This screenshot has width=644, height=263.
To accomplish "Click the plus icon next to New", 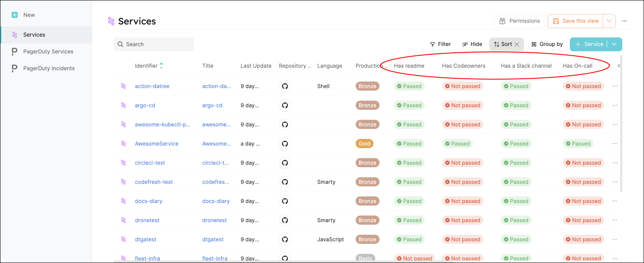I will (x=15, y=15).
